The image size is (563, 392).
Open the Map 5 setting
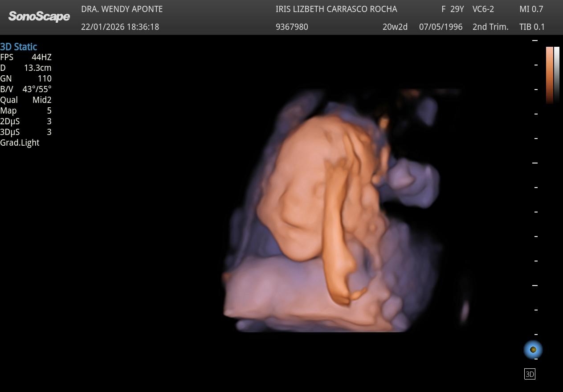pos(26,110)
